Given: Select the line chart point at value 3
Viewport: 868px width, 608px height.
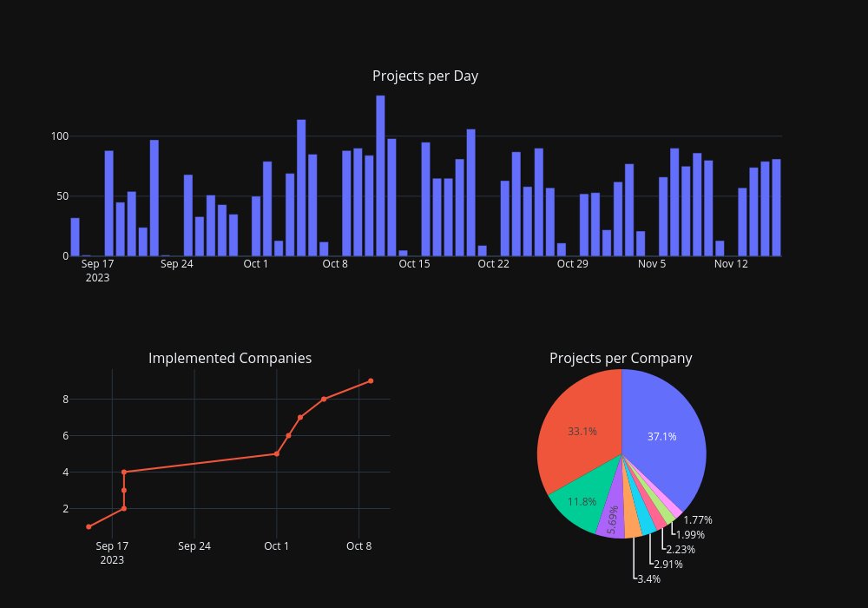Looking at the screenshot, I should click(124, 490).
